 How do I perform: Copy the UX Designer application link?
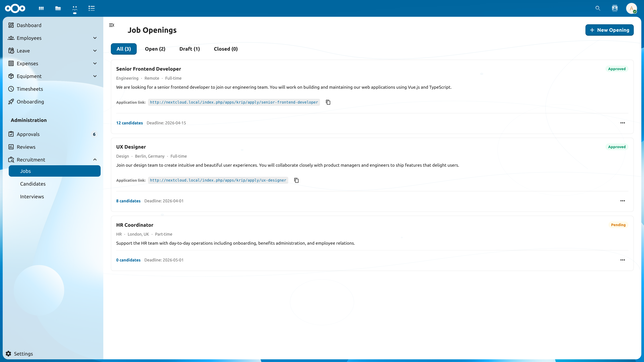(296, 180)
